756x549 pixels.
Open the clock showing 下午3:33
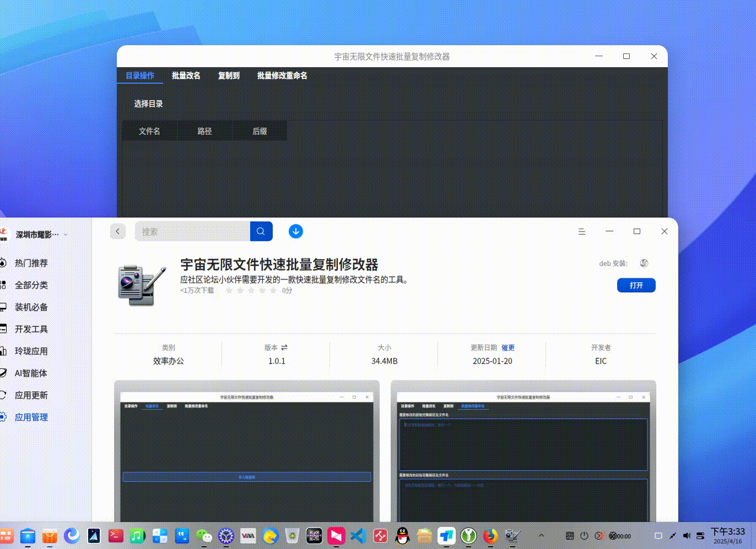tap(727, 535)
